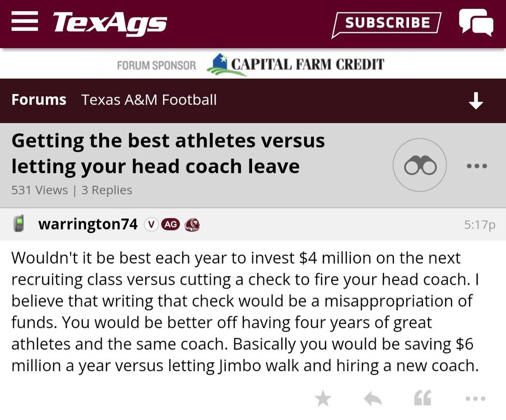Open the hamburger navigation menu
This screenshot has height=420, width=506.
[x=25, y=22]
